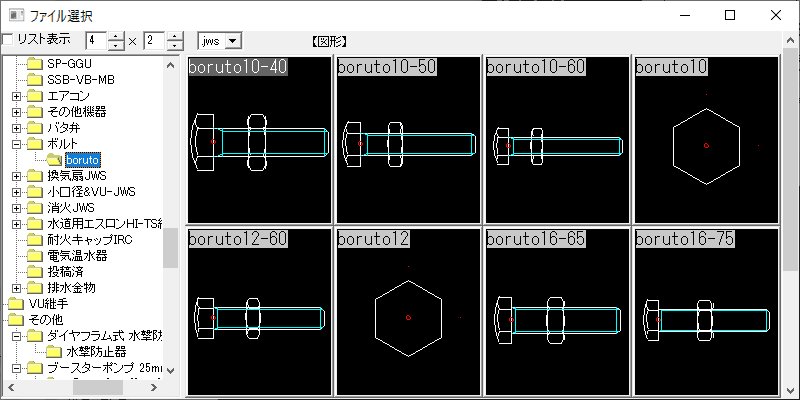Click the 排水金物 folder icon
The image size is (800, 400).
[35, 288]
